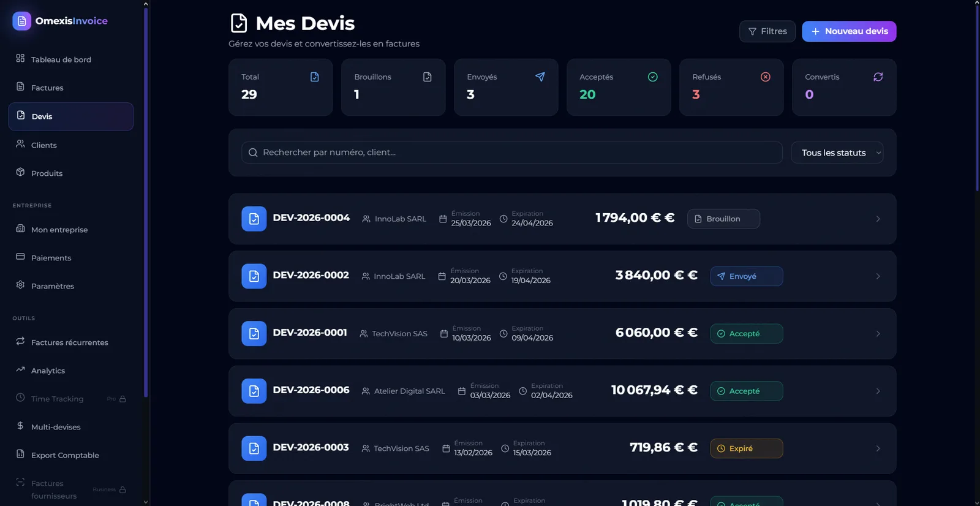
Task: Click the Brouillons card file icon
Action: coord(427,77)
